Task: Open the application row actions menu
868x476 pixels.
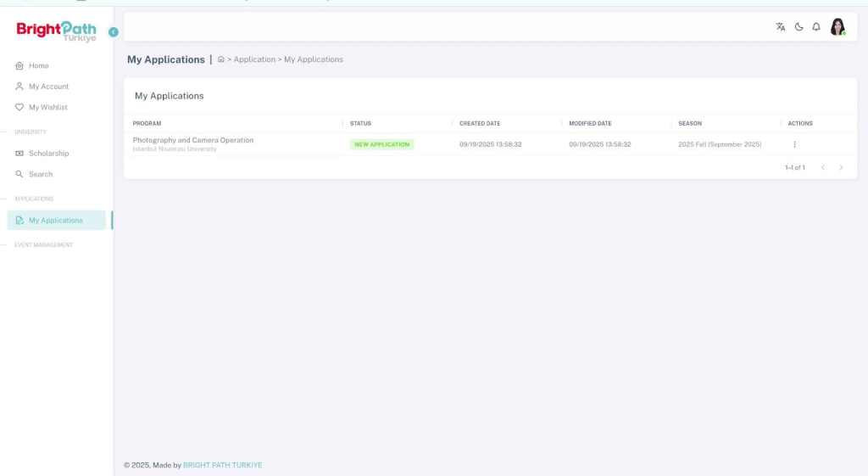Action: pos(794,144)
